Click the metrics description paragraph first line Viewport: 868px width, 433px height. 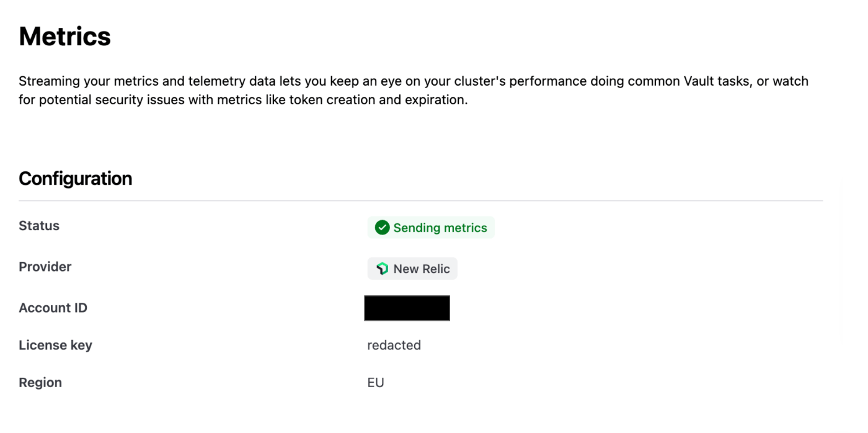pos(414,81)
